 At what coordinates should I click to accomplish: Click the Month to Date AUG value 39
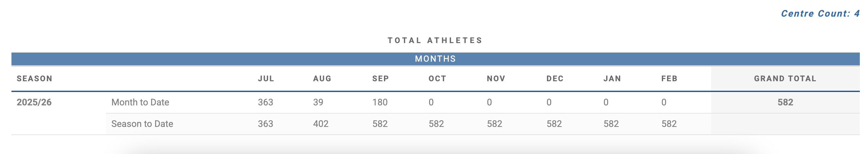(318, 102)
